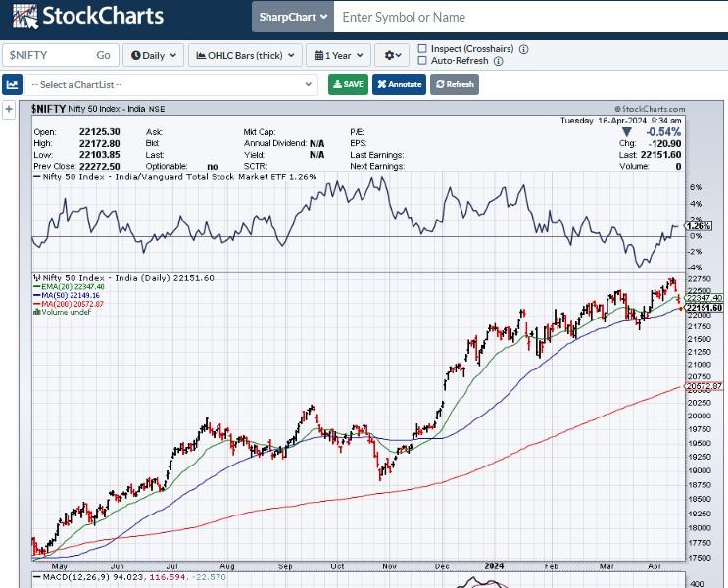728x588 pixels.
Task: Click the MACD(12,26,9) indicator label
Action: click(x=77, y=577)
